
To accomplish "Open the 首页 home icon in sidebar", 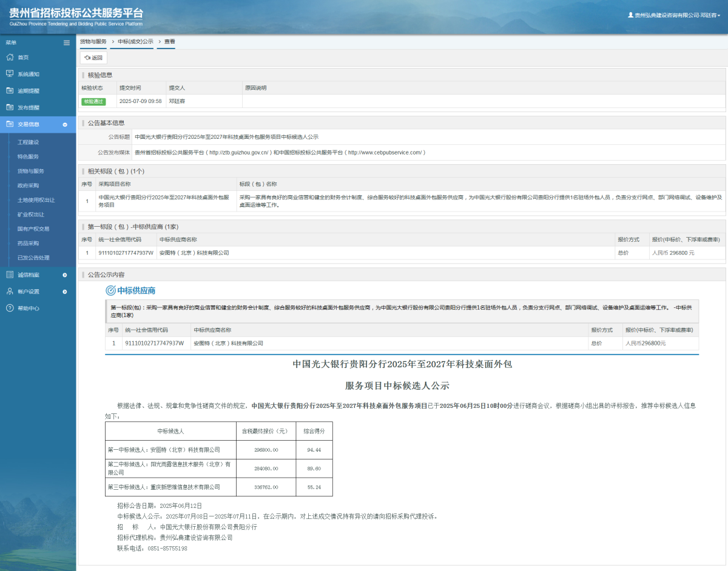I will point(10,57).
